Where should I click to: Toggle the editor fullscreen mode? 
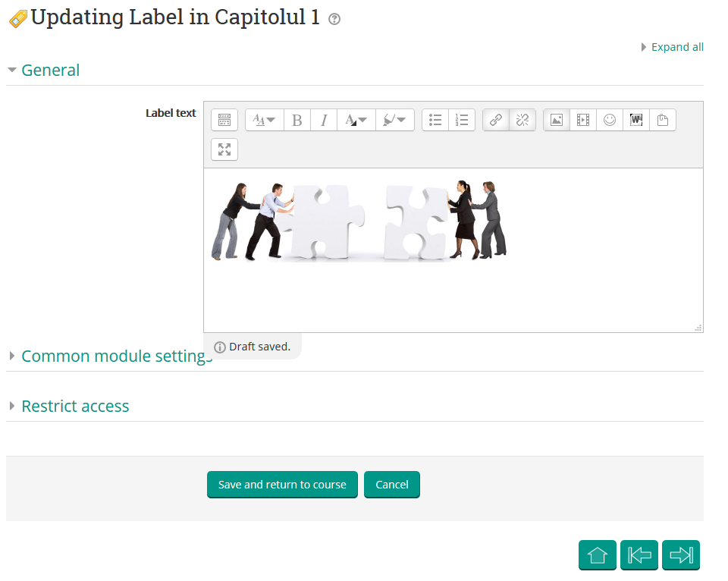tap(224, 149)
